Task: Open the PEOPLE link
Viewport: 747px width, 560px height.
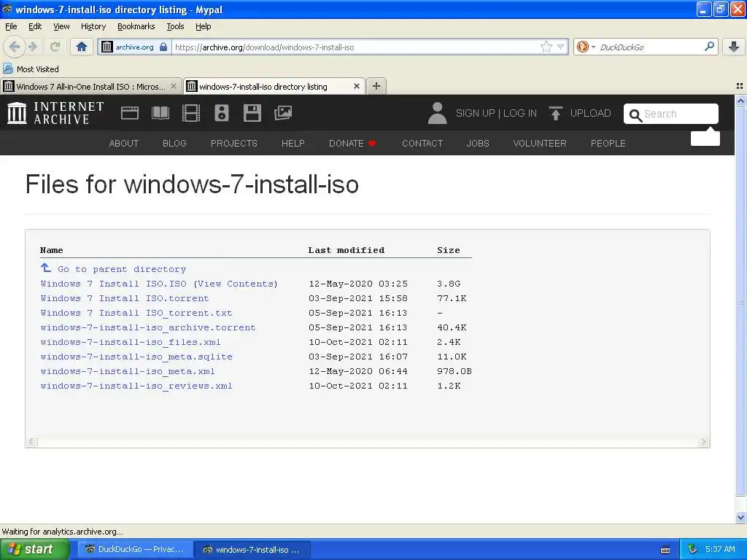Action: 608,144
